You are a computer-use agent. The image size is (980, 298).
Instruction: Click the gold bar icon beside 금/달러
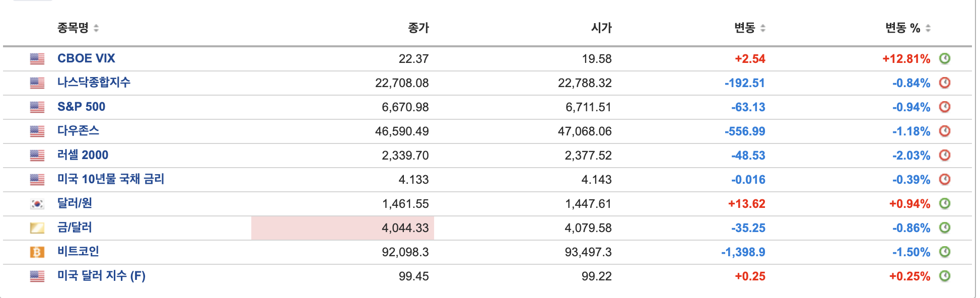[x=37, y=228]
